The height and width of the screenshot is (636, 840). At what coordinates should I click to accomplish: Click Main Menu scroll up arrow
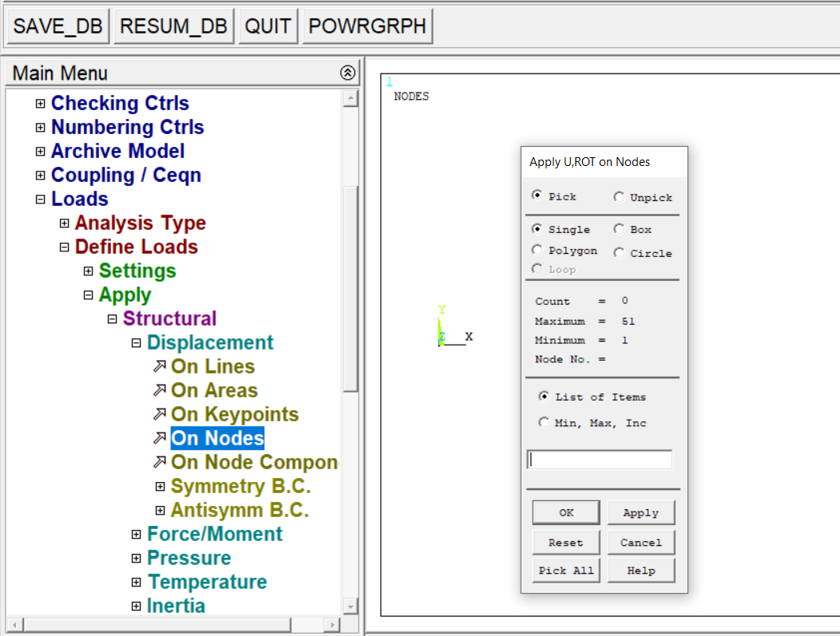coord(351,98)
